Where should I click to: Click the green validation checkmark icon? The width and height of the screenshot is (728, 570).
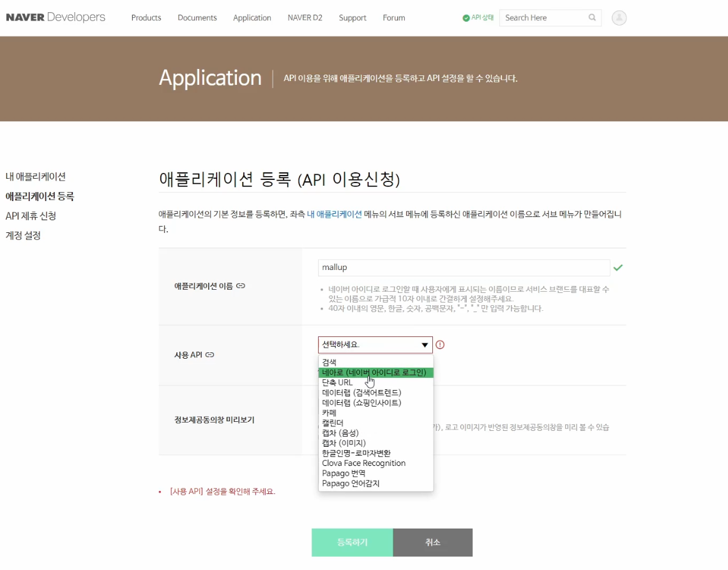click(618, 267)
